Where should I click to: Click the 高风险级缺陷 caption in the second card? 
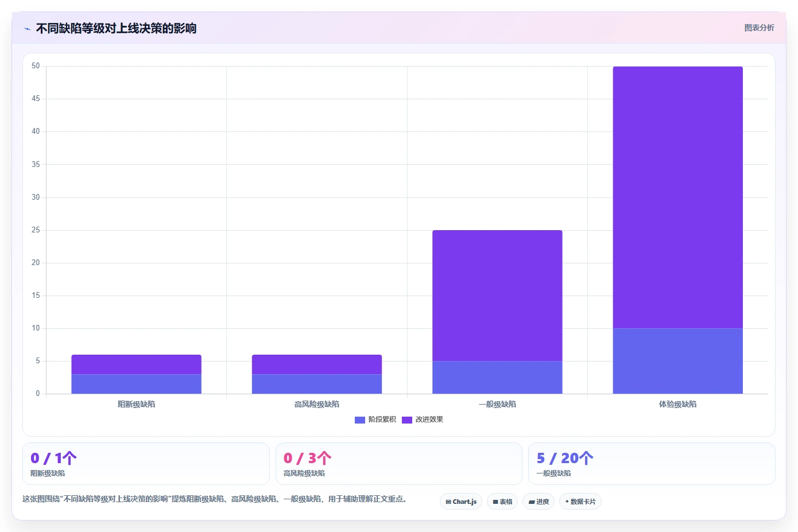[x=304, y=473]
